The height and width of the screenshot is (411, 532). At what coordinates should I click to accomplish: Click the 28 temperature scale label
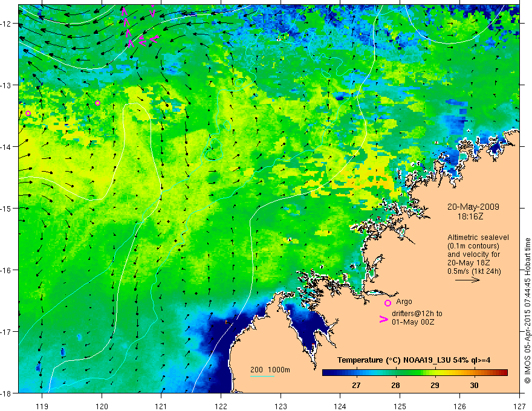[395, 385]
